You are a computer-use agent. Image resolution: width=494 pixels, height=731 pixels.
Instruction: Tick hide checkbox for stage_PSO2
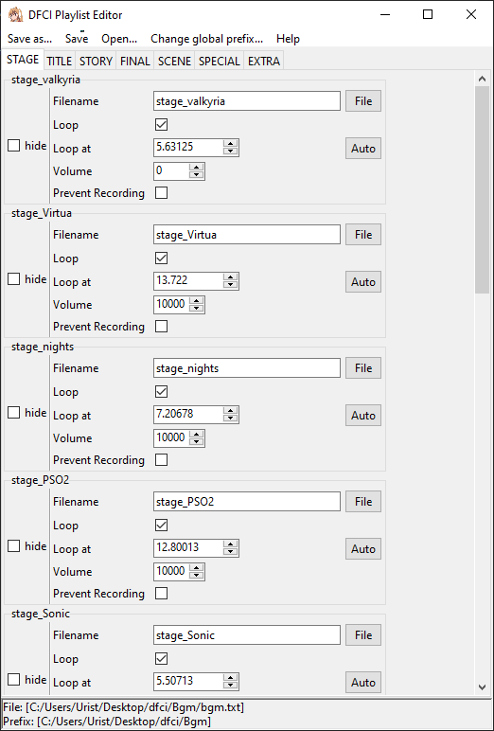pyautogui.click(x=14, y=546)
